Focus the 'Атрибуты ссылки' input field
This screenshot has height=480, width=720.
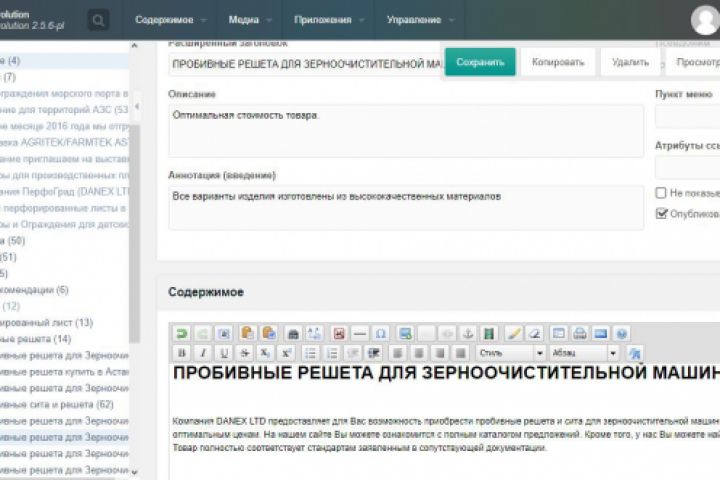click(x=687, y=167)
